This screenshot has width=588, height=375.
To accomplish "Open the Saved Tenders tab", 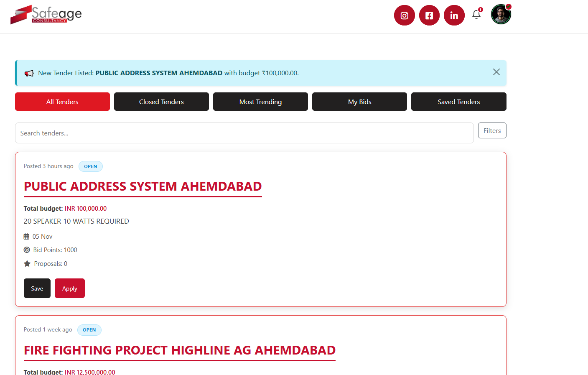I will tap(458, 102).
